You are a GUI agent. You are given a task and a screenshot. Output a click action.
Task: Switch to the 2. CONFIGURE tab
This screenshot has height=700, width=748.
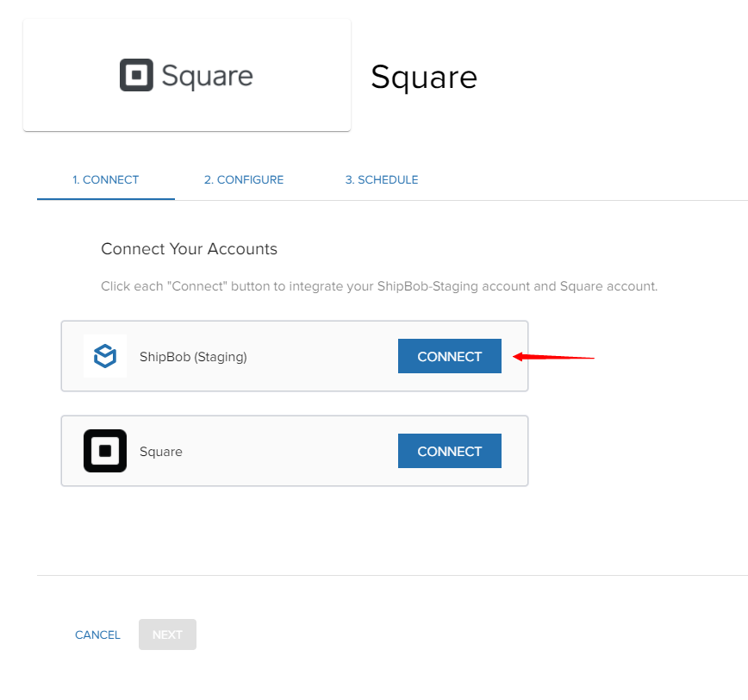[x=244, y=179]
